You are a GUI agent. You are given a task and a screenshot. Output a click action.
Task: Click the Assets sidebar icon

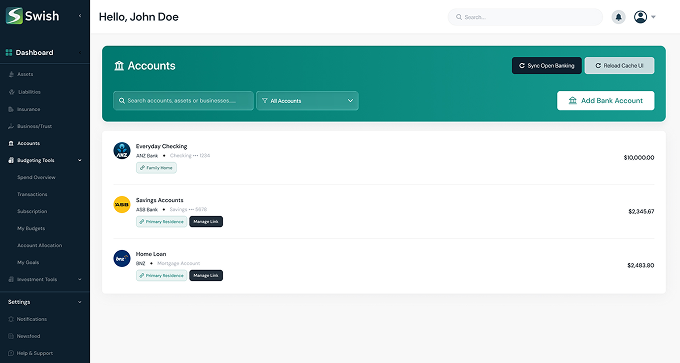point(11,74)
